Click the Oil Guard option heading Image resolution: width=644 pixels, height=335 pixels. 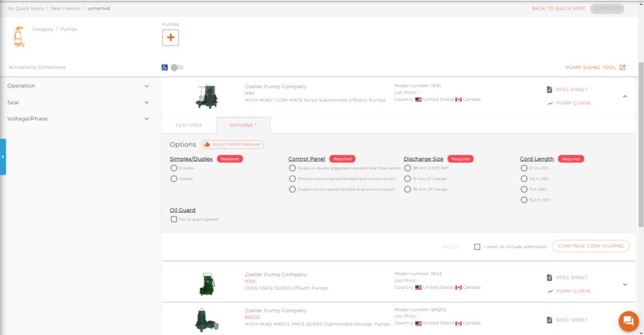coord(182,210)
